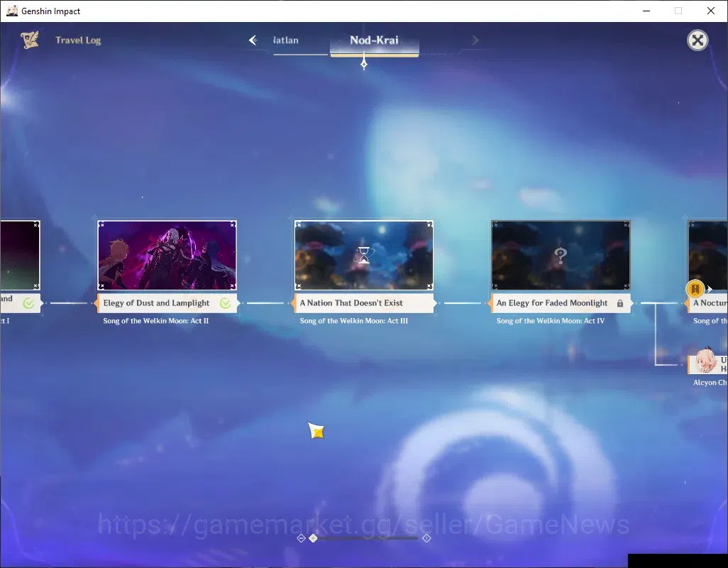Click the hourglass icon on the Act III thumbnail
728x568 pixels.
click(x=364, y=255)
